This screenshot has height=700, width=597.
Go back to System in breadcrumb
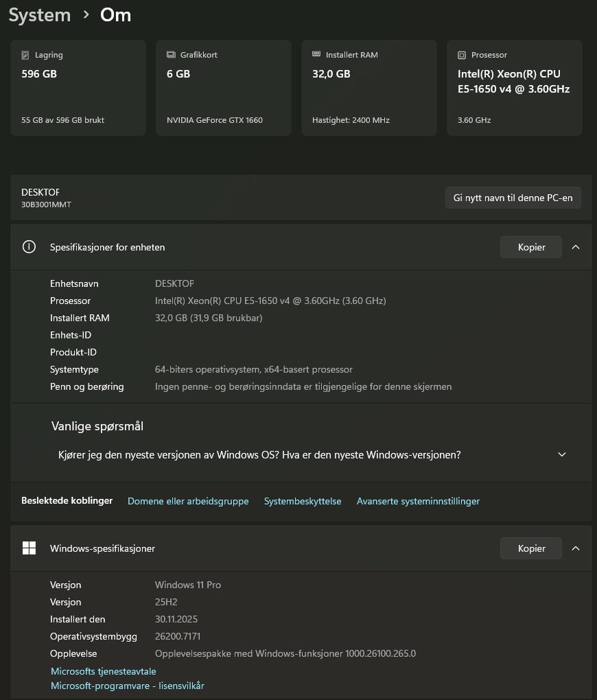pyautogui.click(x=40, y=15)
